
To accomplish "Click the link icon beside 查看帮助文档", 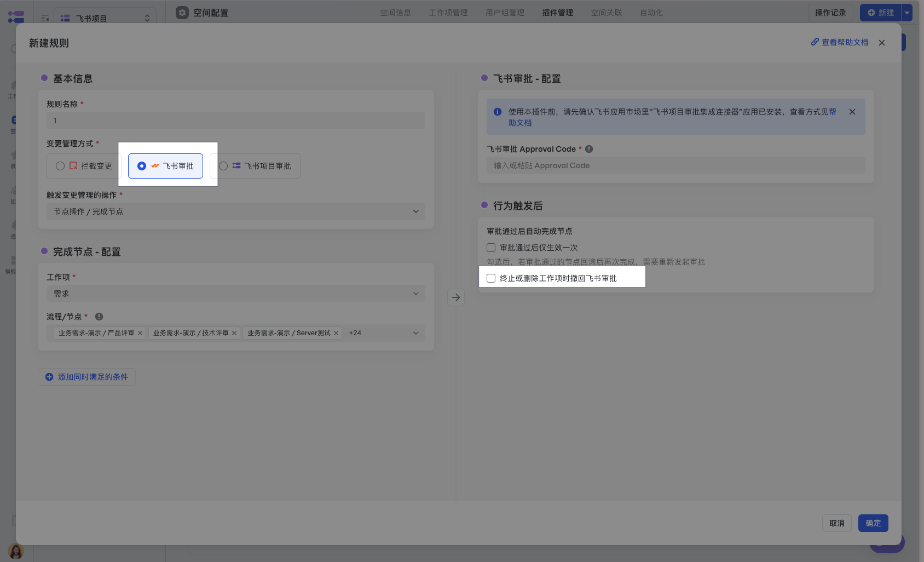I will pyautogui.click(x=815, y=42).
